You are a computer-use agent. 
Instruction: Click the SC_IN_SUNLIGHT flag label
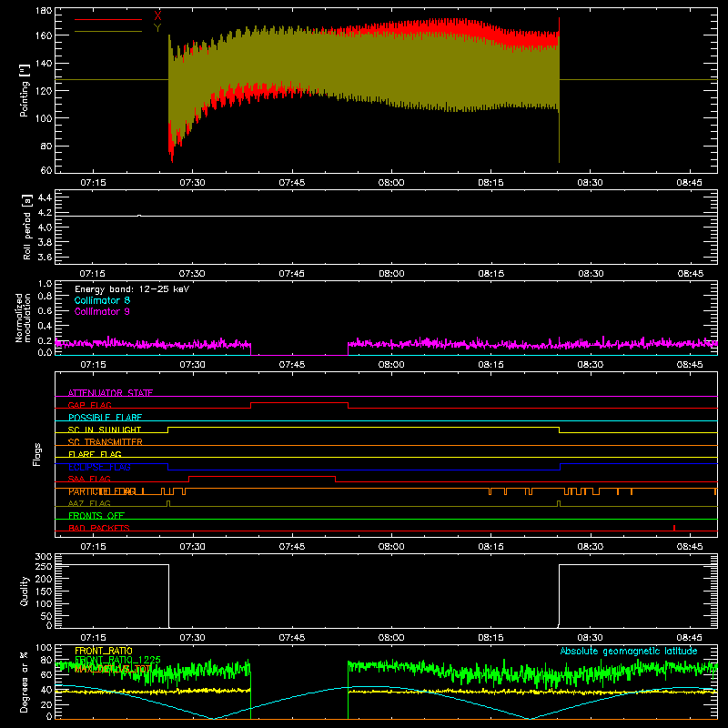tap(105, 430)
